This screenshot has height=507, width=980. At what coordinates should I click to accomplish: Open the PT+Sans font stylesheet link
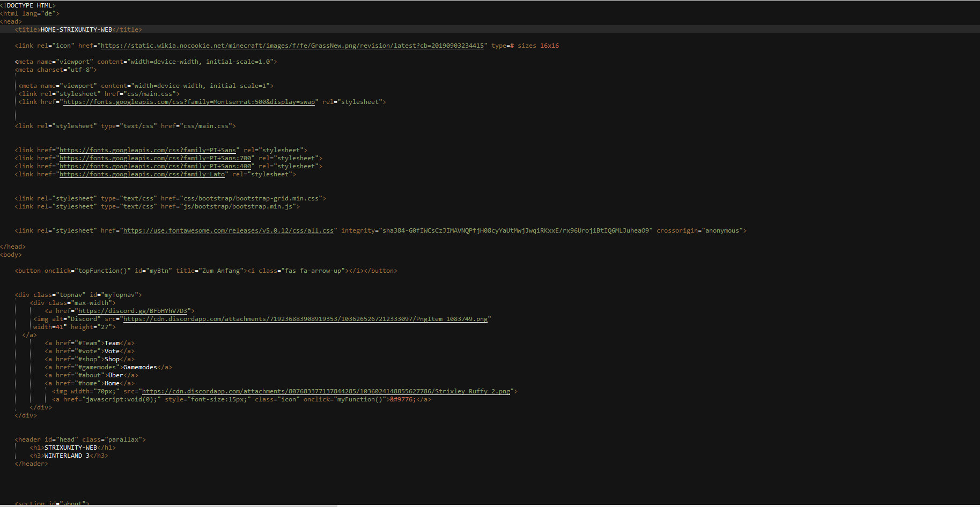[149, 150]
